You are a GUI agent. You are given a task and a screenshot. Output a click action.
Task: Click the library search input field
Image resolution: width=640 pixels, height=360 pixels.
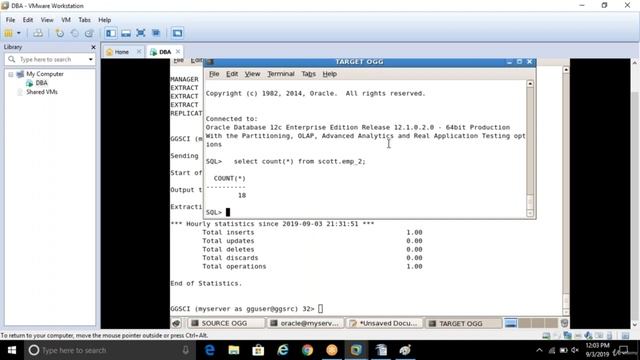pos(50,60)
